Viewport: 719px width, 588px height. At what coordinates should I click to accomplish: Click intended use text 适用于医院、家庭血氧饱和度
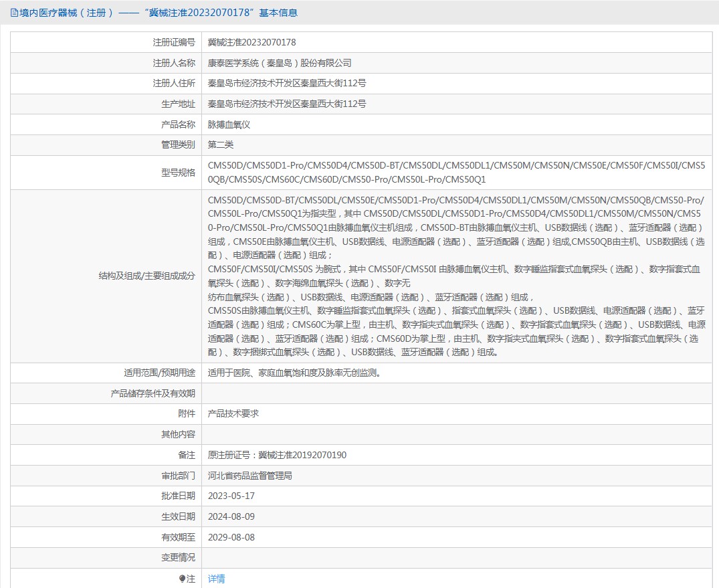(296, 373)
